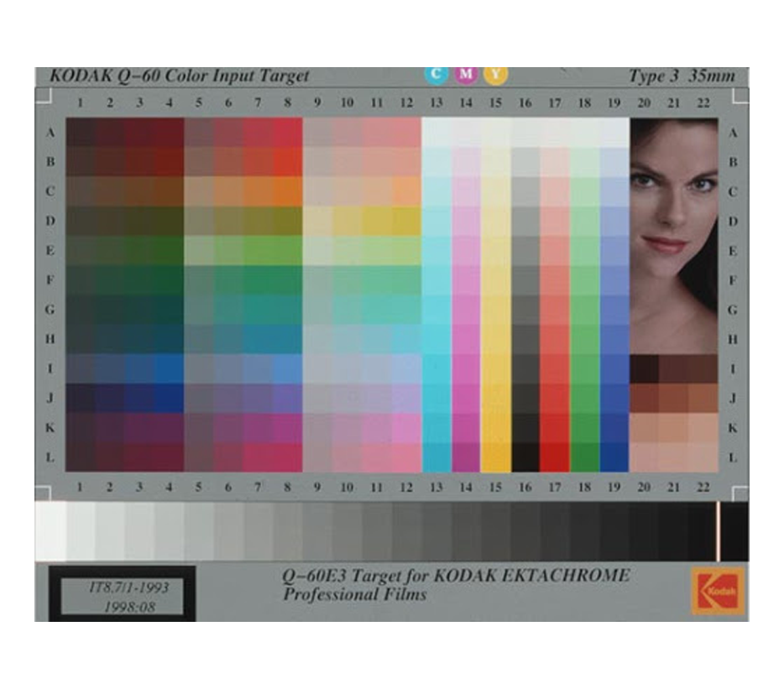Click column number 22 header
The width and height of the screenshot is (784, 689).
click(x=703, y=104)
